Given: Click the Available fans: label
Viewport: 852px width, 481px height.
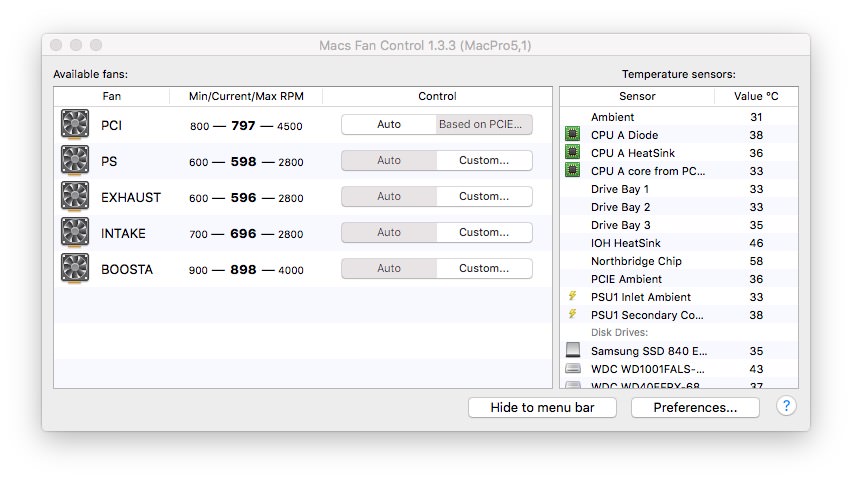Looking at the screenshot, I should [x=91, y=74].
